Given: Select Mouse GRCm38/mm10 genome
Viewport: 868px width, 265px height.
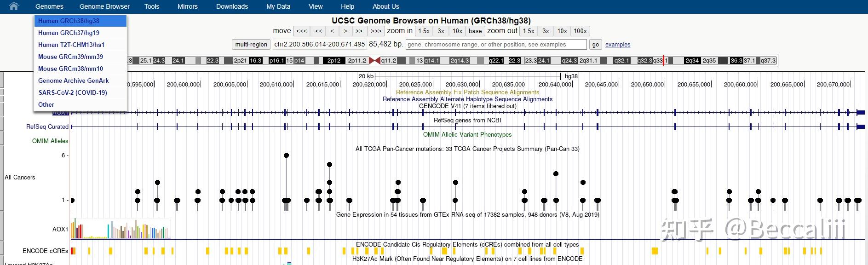Looking at the screenshot, I should 80,69.
